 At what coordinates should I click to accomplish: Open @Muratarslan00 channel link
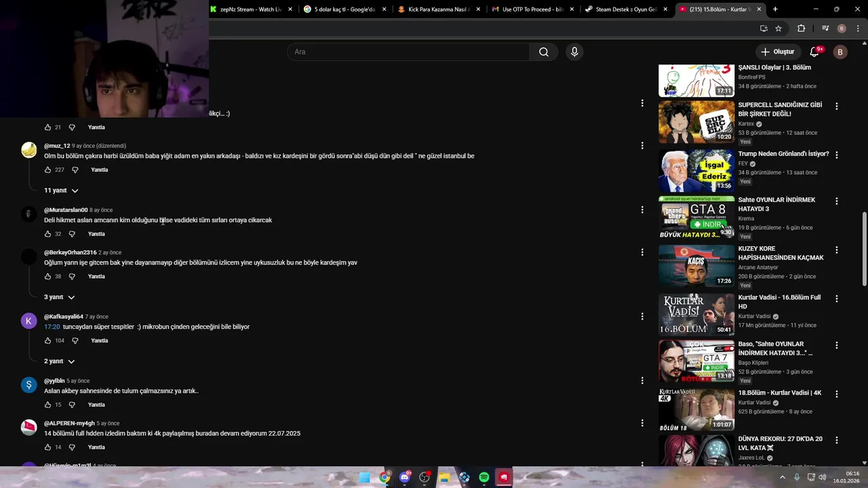(x=66, y=210)
